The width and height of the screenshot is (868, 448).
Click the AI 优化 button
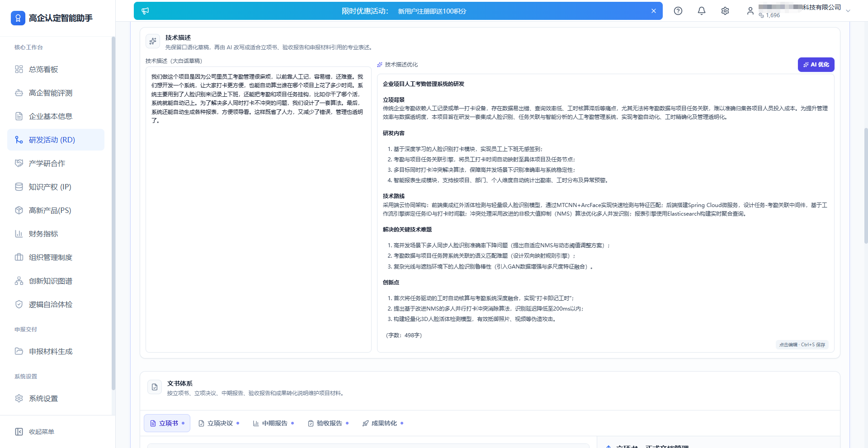[x=816, y=65]
